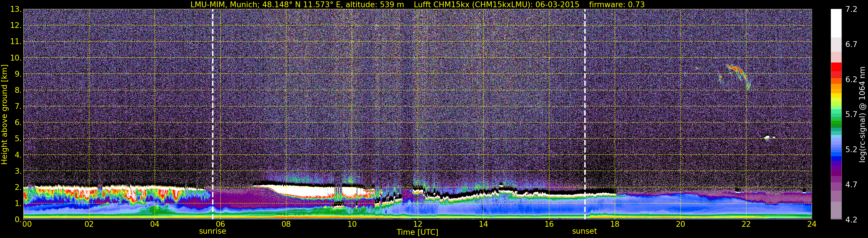The image size is (868, 238).
Task: Click the 'Time [UTC]' axis label
Action: pyautogui.click(x=417, y=232)
